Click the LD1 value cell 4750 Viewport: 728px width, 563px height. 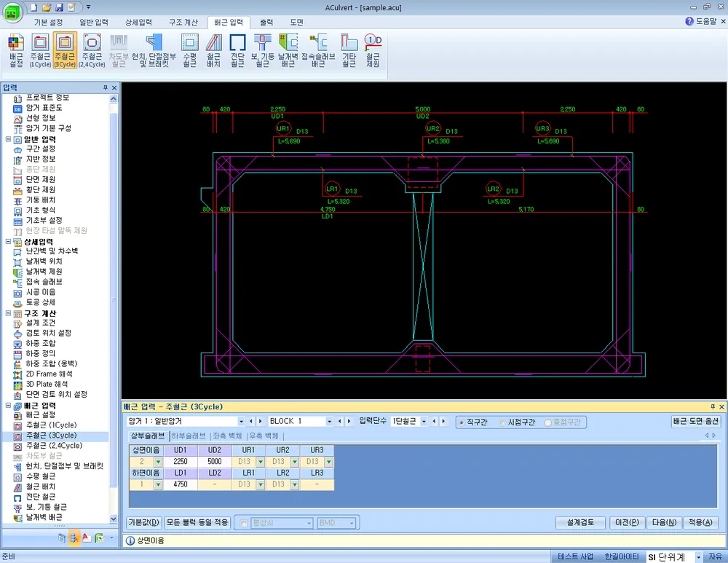coord(180,484)
